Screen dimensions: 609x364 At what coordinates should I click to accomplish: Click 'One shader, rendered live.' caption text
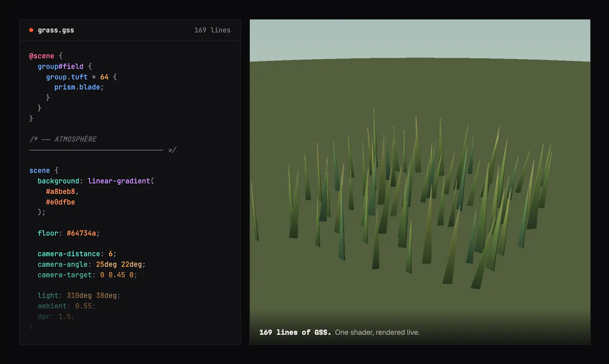point(377,332)
